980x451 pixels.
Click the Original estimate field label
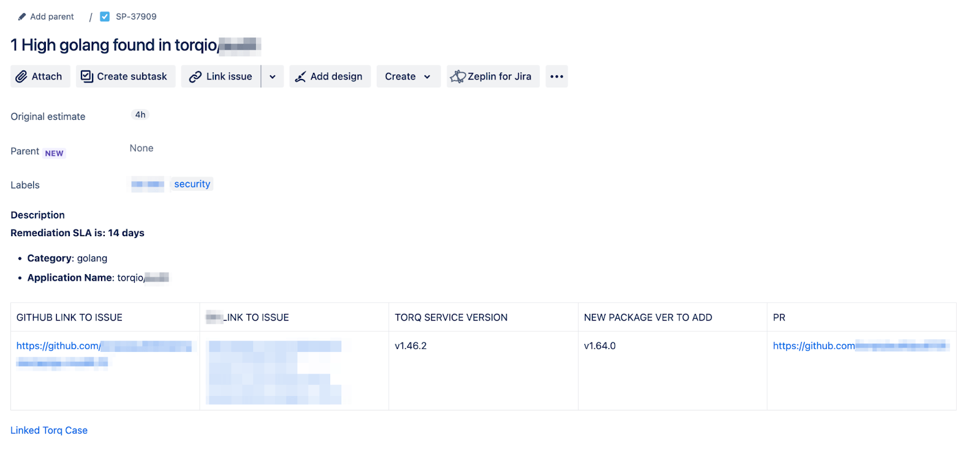pyautogui.click(x=48, y=117)
